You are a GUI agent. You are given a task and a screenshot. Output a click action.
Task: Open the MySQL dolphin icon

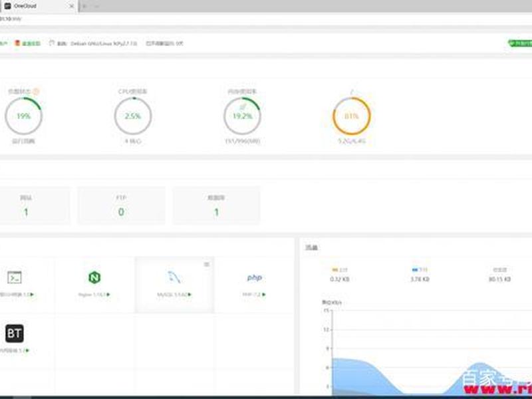point(174,277)
